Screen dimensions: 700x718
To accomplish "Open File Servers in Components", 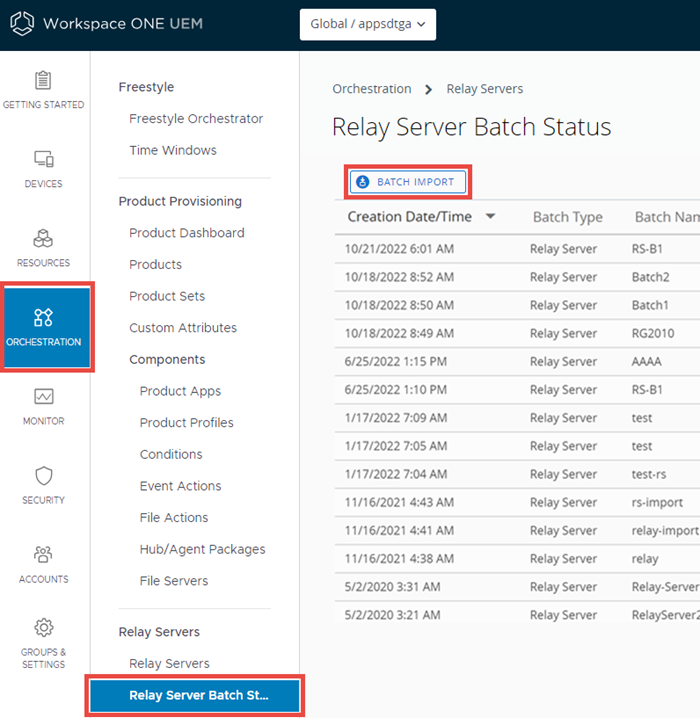I will coord(174,581).
